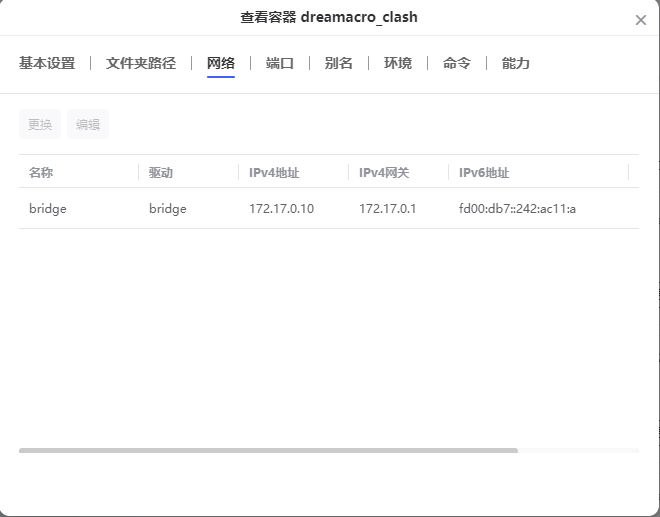
Task: Go to the 端口 tab
Action: pyautogui.click(x=280, y=63)
